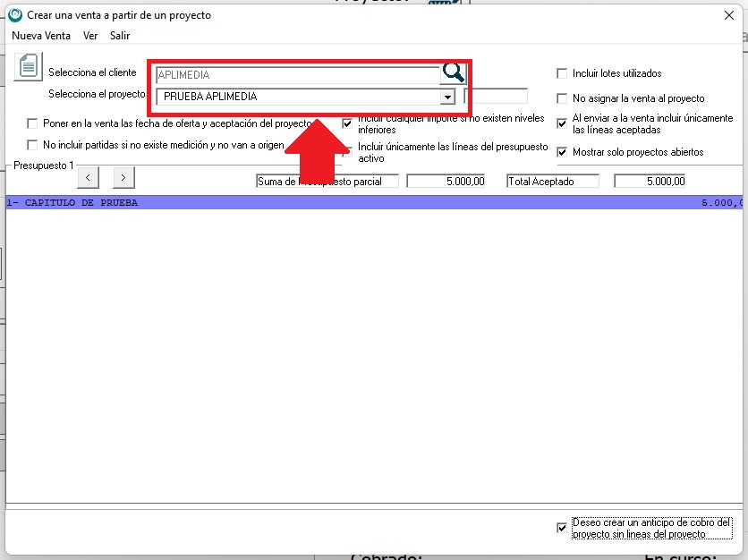Screen dimensions: 748x560
Task: Click the Salir menu item
Action: point(120,36)
